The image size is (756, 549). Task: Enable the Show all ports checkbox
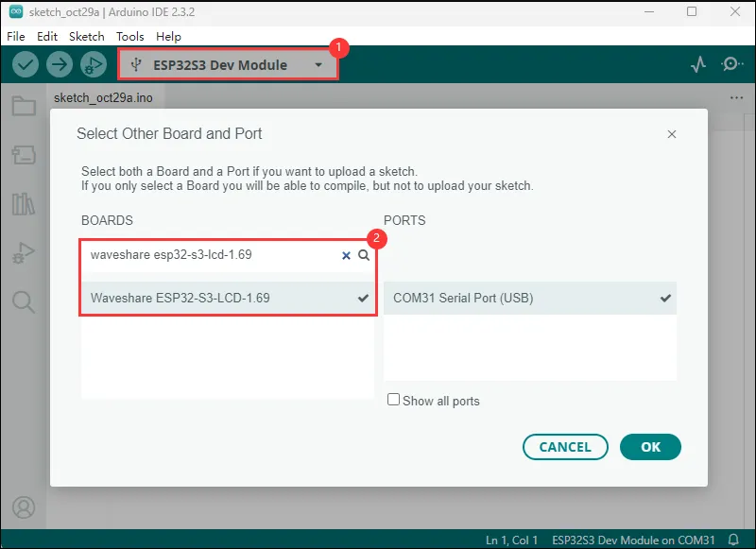pos(394,400)
